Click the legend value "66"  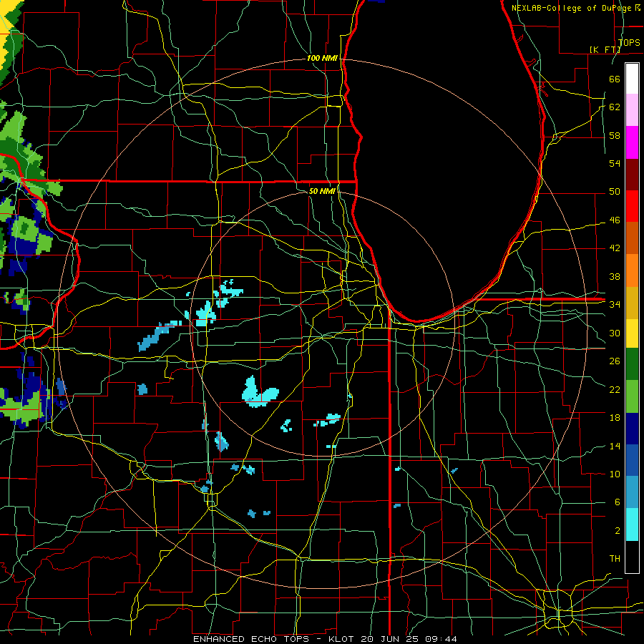tap(615, 79)
